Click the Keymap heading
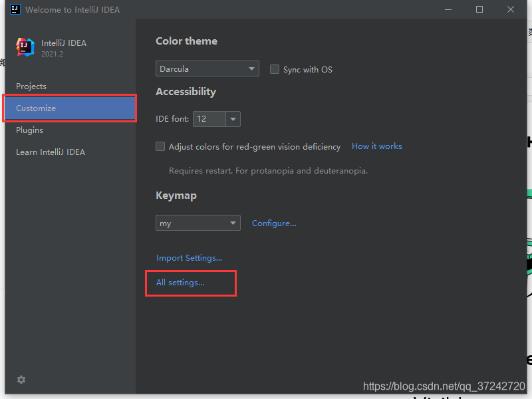The image size is (532, 399). click(176, 196)
